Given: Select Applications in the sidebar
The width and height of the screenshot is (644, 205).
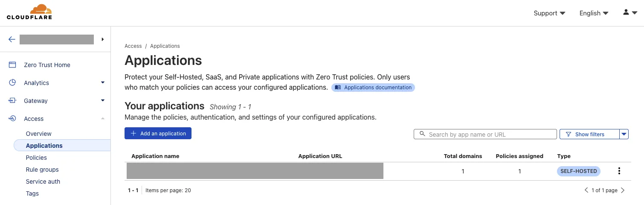Looking at the screenshot, I should (62, 146).
